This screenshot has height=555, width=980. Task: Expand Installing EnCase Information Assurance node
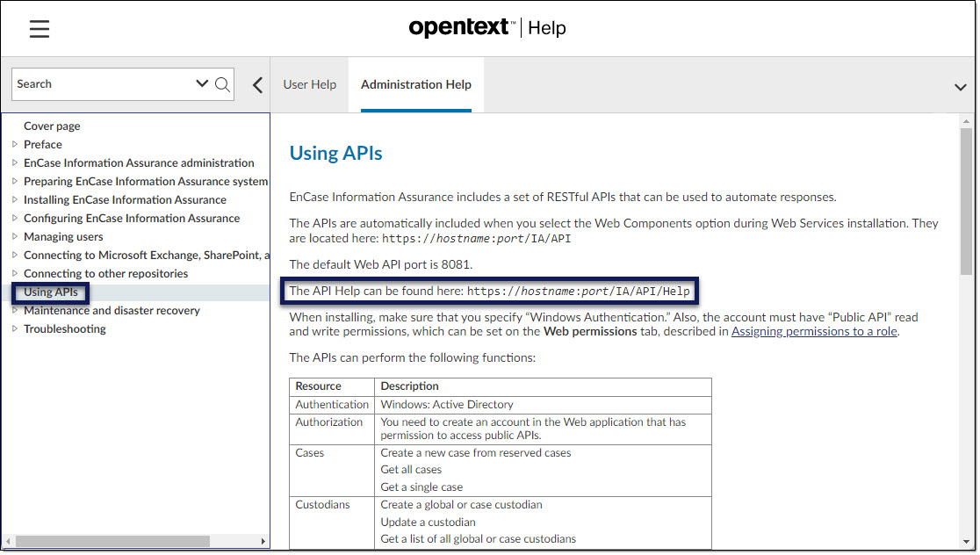[x=15, y=199]
